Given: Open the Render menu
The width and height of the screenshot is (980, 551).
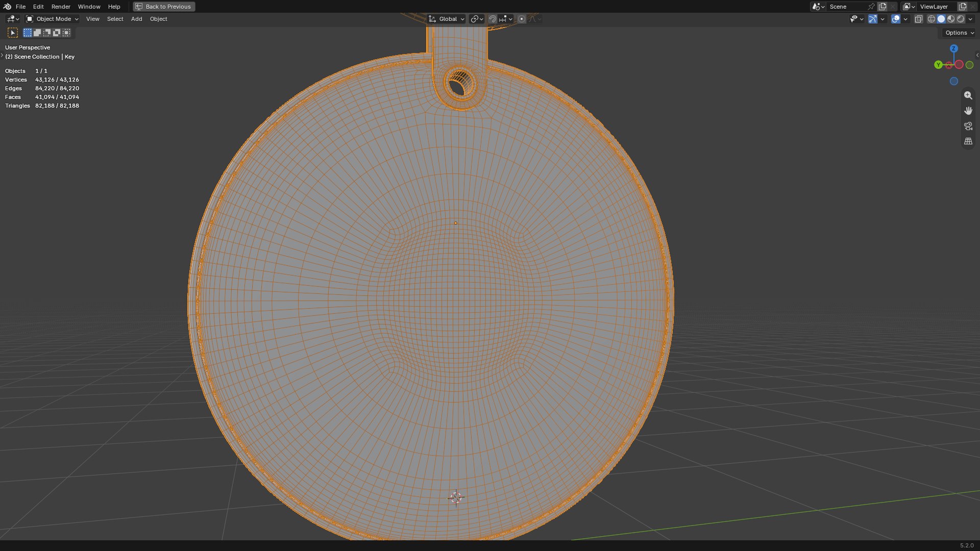Looking at the screenshot, I should pos(61,7).
